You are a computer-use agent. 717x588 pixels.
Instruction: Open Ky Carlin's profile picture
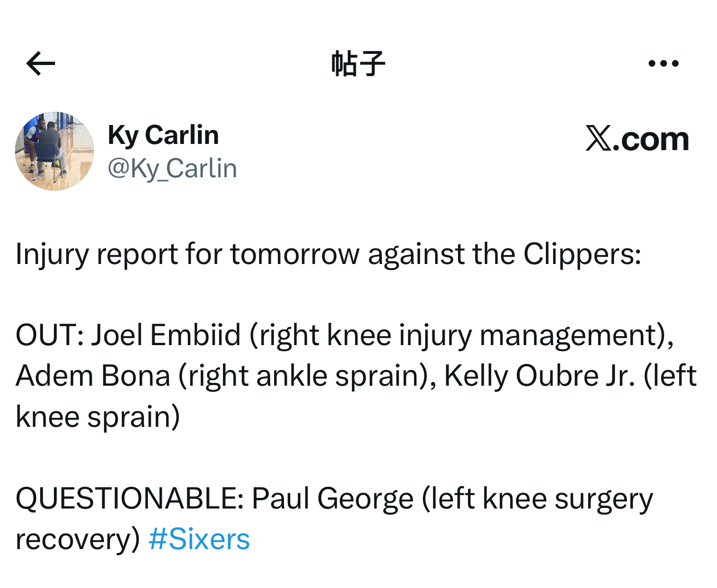54,151
